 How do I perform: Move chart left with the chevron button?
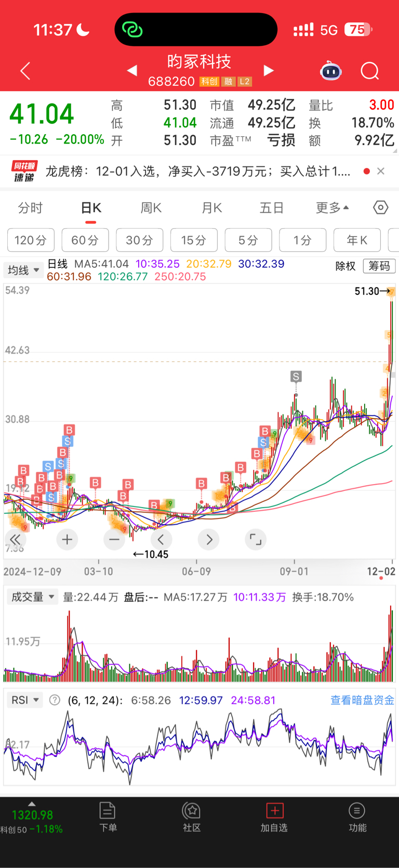click(x=161, y=539)
